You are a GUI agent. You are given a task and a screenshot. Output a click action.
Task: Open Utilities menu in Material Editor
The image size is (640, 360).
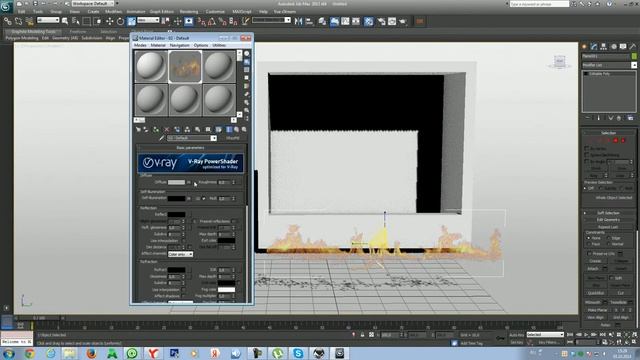tap(219, 45)
